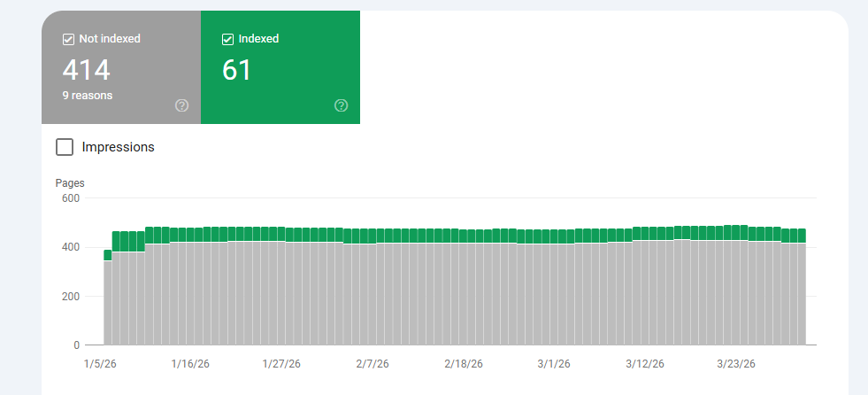Click the 3/1/26 date label
This screenshot has height=395, width=868.
coord(552,364)
